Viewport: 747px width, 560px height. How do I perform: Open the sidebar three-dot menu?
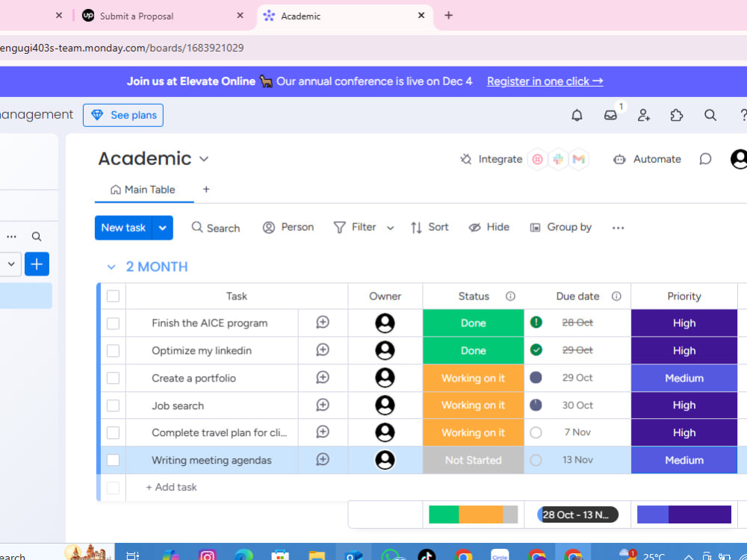11,237
